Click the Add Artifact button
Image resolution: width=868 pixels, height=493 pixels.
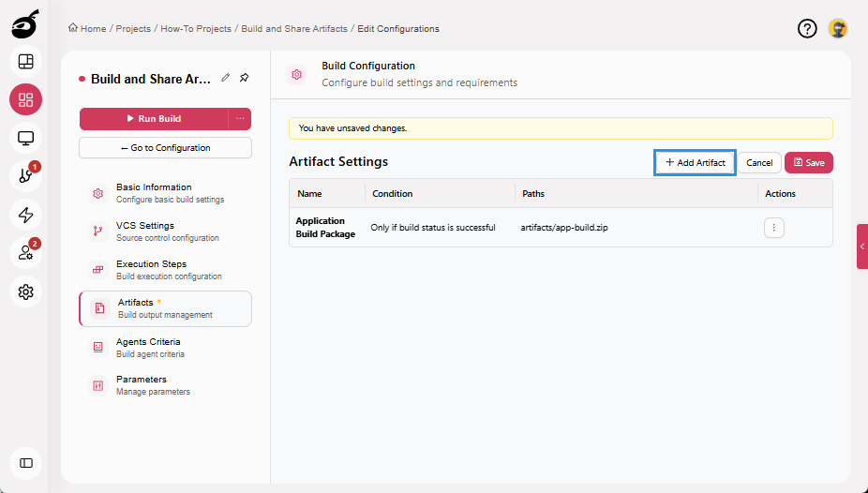[x=696, y=163]
